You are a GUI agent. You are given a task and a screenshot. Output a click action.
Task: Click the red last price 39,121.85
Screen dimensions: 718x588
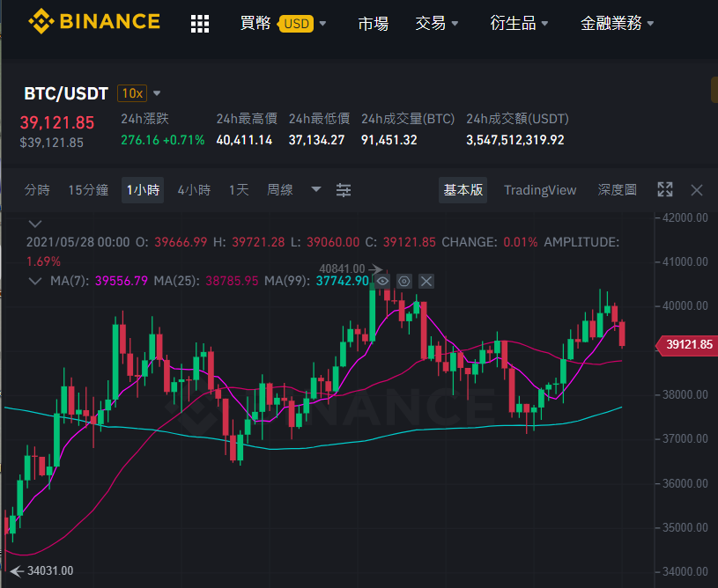57,122
